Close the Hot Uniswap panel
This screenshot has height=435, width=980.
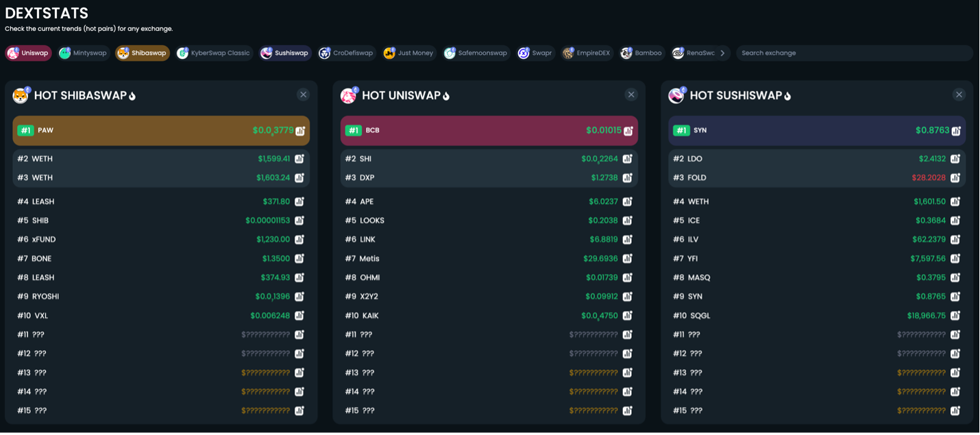(631, 95)
